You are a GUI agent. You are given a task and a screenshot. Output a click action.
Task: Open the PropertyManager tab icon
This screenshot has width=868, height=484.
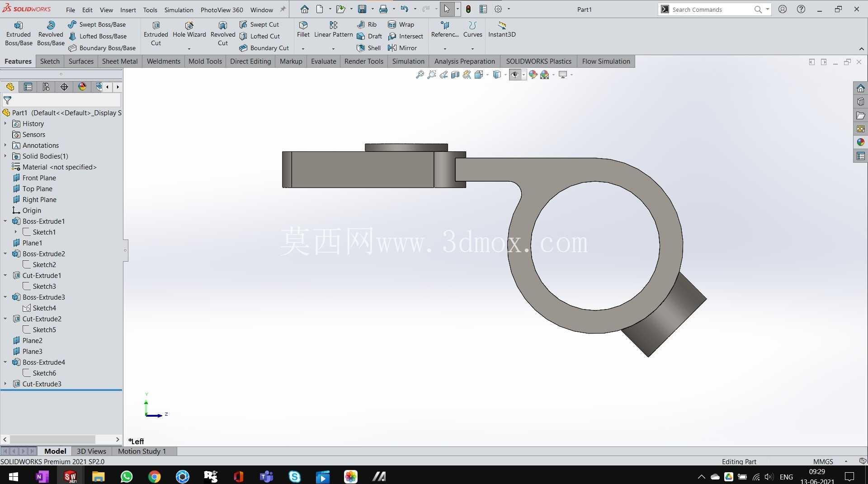click(28, 87)
